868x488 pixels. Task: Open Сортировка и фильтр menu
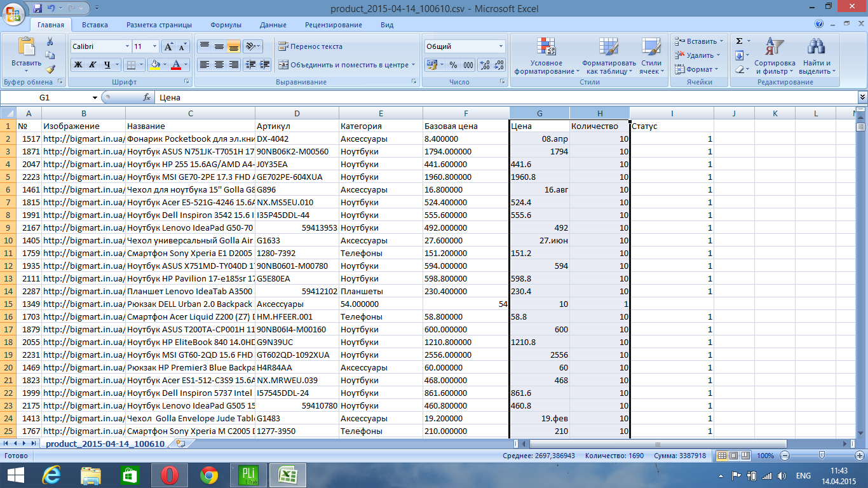(x=775, y=56)
